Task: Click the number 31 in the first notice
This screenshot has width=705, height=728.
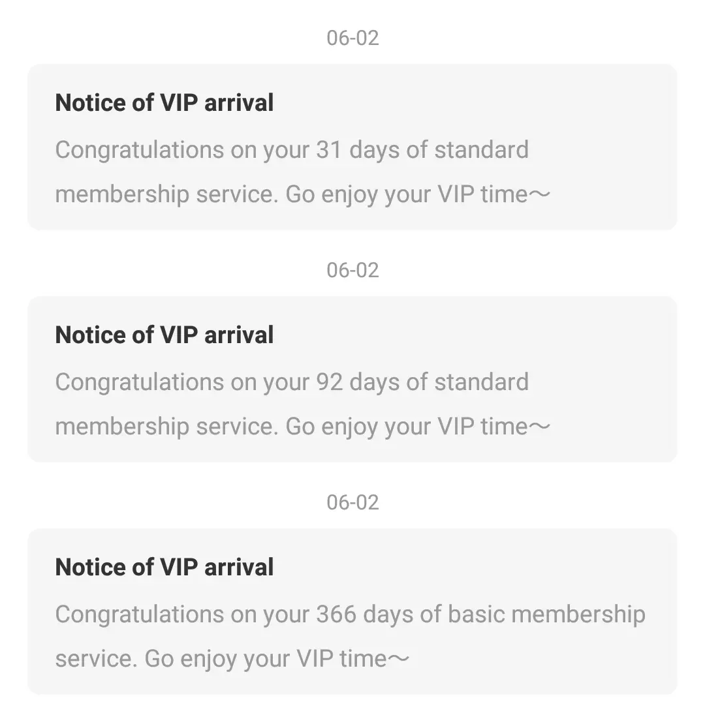Action: [x=329, y=150]
